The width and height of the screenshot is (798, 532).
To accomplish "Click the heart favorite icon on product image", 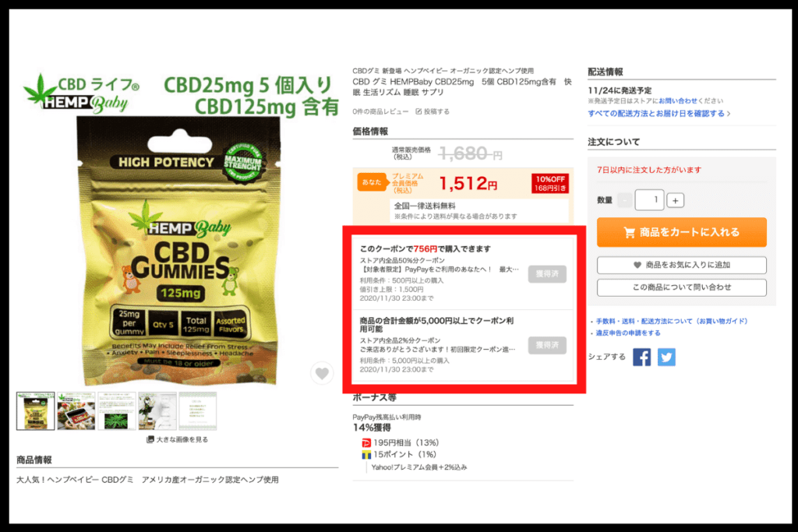I will click(322, 373).
